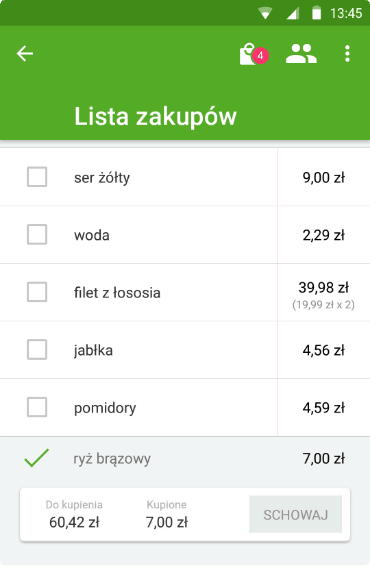
Task: Check the ser żółty checkbox
Action: point(37,177)
